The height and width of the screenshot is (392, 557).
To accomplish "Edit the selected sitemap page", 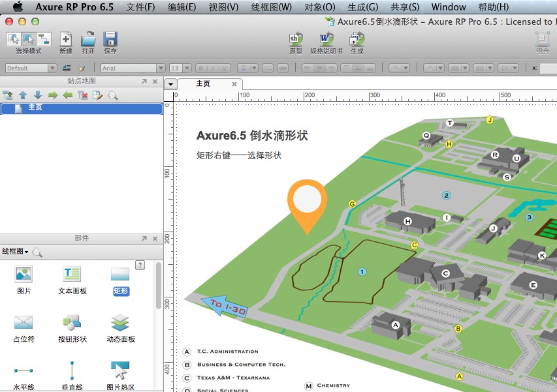I will point(98,95).
